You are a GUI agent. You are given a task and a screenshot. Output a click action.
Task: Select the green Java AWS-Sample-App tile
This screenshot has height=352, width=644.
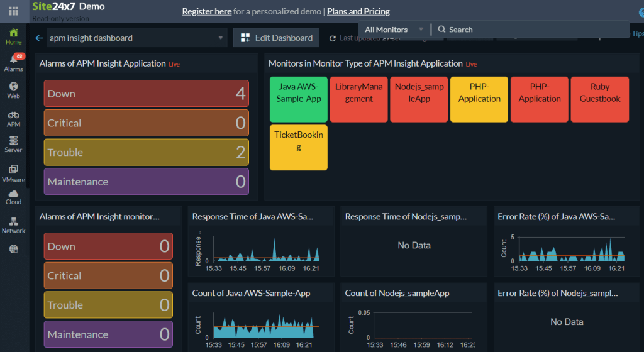point(299,99)
